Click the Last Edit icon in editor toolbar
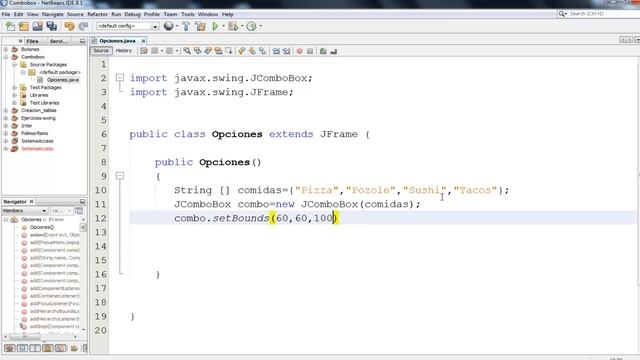The image size is (640, 360). 144,51
